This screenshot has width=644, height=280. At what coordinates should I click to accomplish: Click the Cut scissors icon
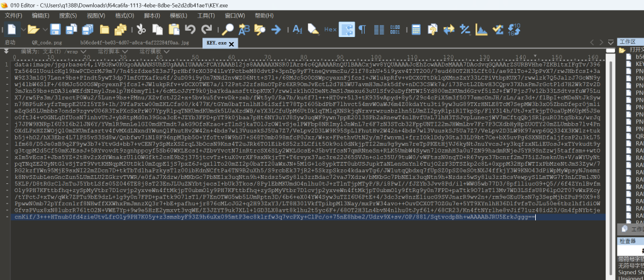[141, 29]
